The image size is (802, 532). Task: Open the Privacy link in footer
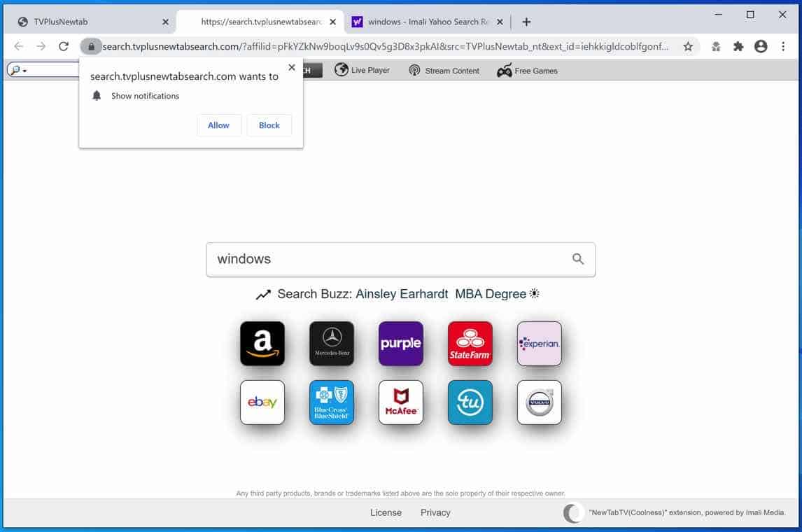pos(435,512)
